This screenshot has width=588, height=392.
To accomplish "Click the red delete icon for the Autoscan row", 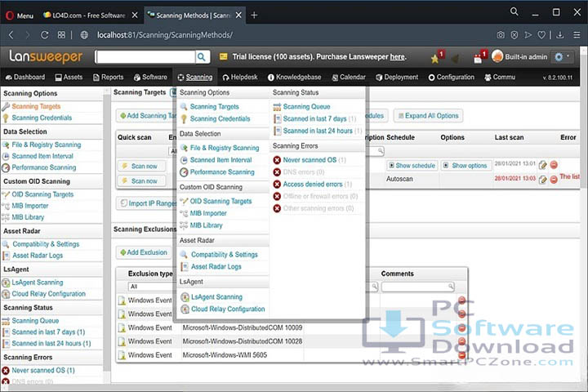I will coord(554,177).
